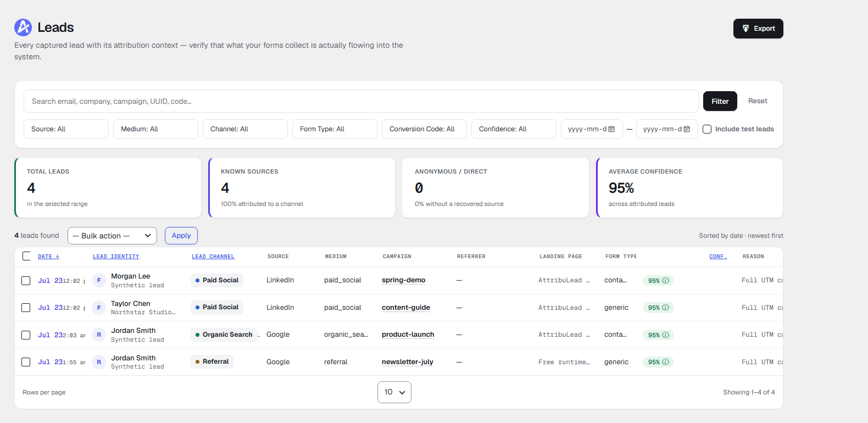The width and height of the screenshot is (868, 423).
Task: Click the organic_sea… medium cell
Action: tap(346, 335)
